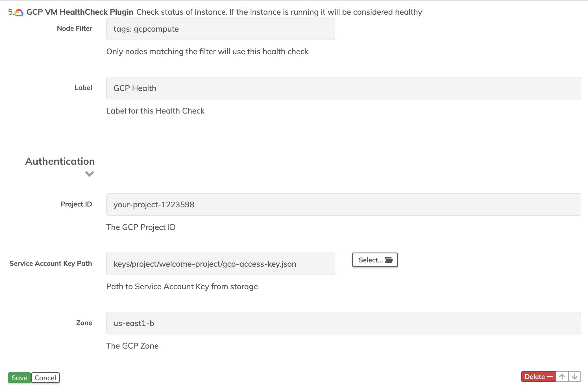Save the health check configuration

pyautogui.click(x=19, y=378)
